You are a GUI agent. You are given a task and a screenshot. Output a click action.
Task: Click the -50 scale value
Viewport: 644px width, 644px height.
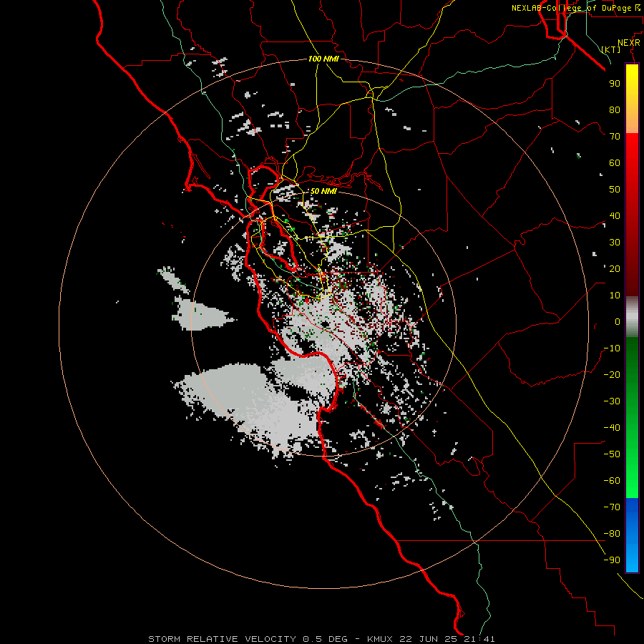coord(612,454)
